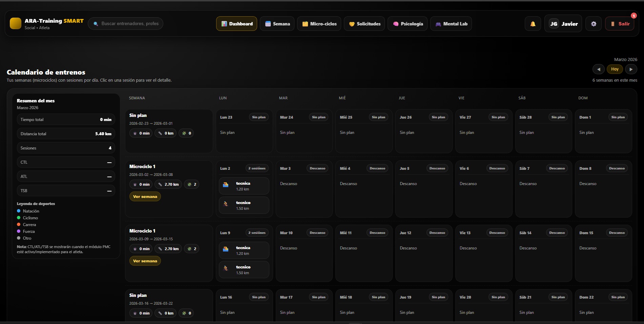Click the ARA-Training SMART gold logo

pyautogui.click(x=16, y=23)
